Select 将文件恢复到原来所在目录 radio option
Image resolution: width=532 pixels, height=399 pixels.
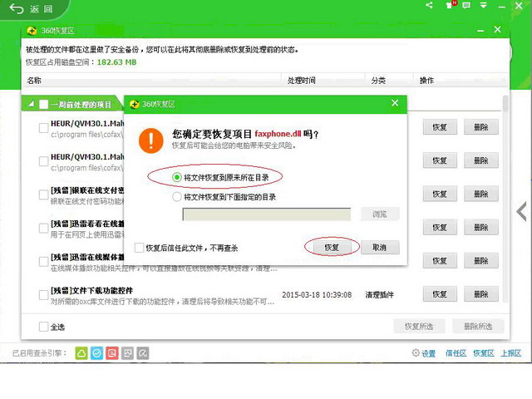[x=177, y=177]
